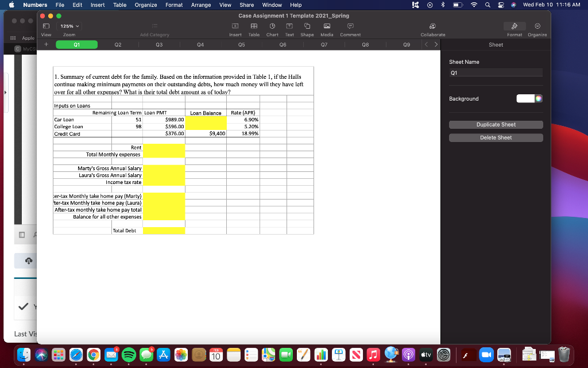588x368 pixels.
Task: Add a Comment
Action: click(350, 26)
